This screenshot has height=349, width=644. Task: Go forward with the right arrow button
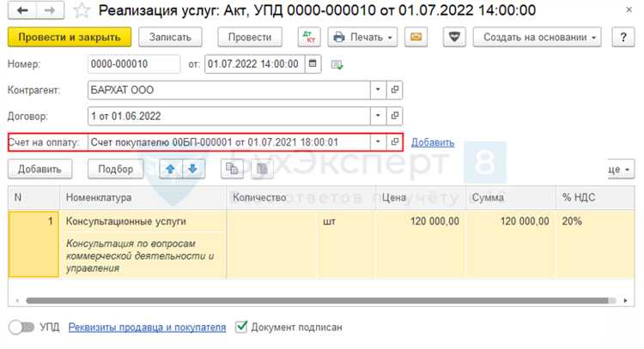[50, 10]
